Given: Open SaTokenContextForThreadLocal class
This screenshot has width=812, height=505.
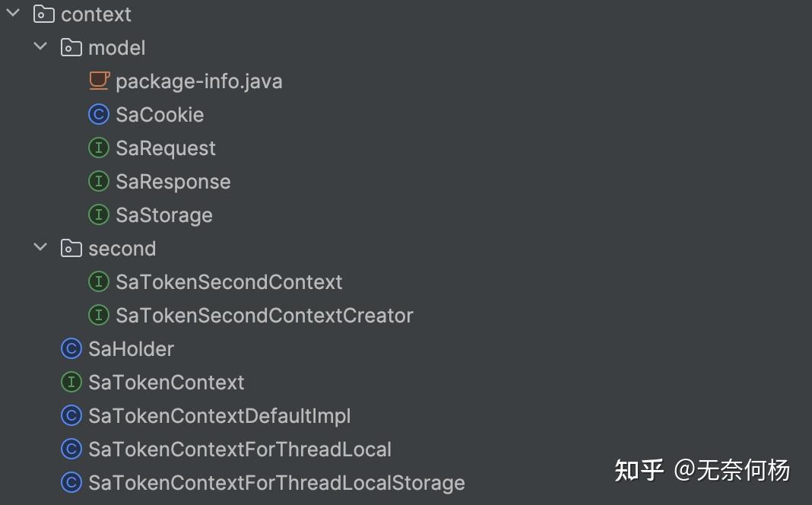Looking at the screenshot, I should 239,449.
